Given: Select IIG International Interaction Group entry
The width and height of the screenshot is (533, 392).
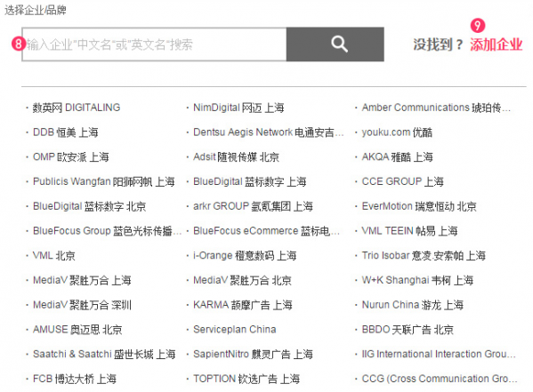Looking at the screenshot, I should point(439,355).
